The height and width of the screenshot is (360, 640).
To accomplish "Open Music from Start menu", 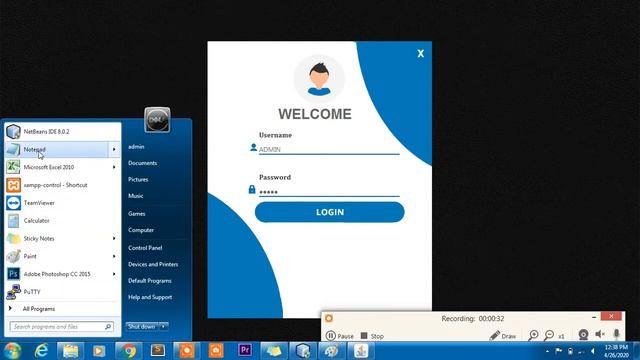I will [136, 196].
